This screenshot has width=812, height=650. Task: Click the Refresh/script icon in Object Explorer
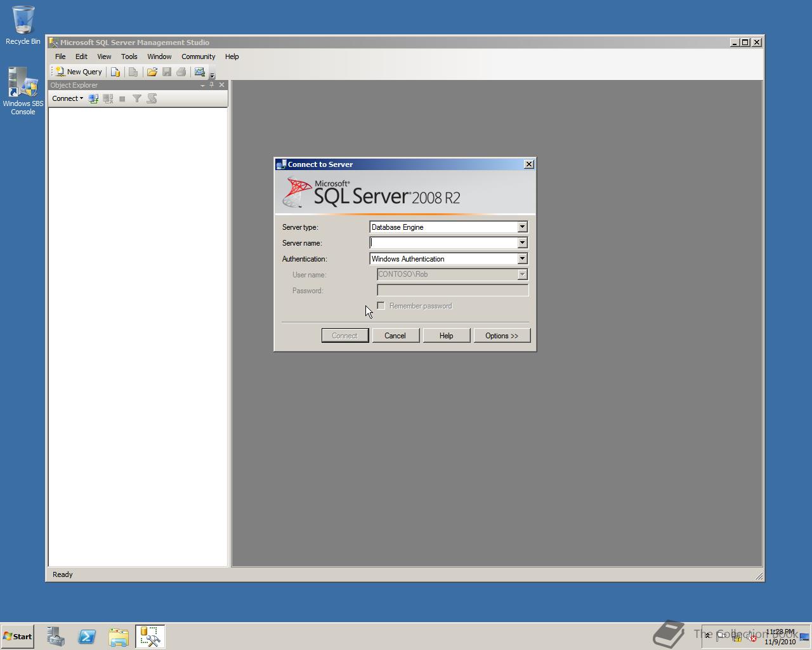[152, 98]
